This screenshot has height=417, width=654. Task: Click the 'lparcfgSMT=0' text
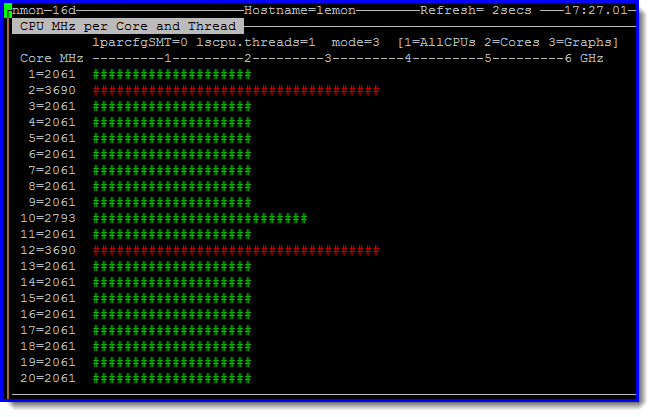[x=140, y=42]
